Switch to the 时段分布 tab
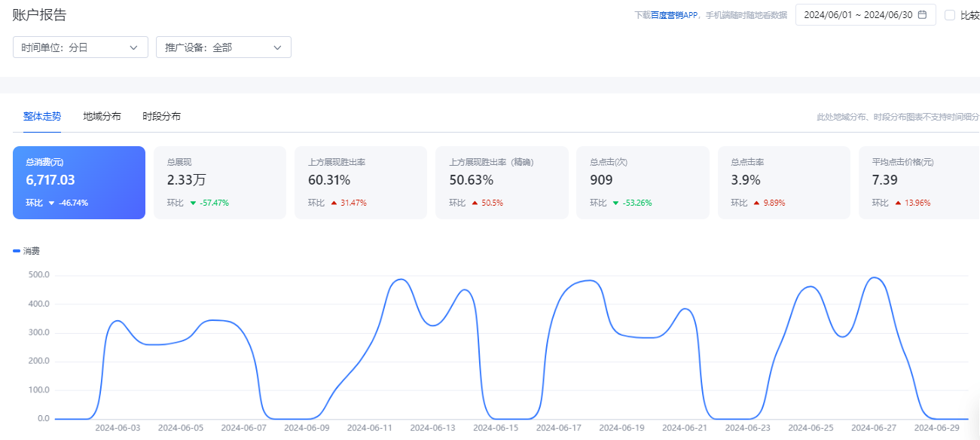This screenshot has width=980, height=440. coord(161,117)
